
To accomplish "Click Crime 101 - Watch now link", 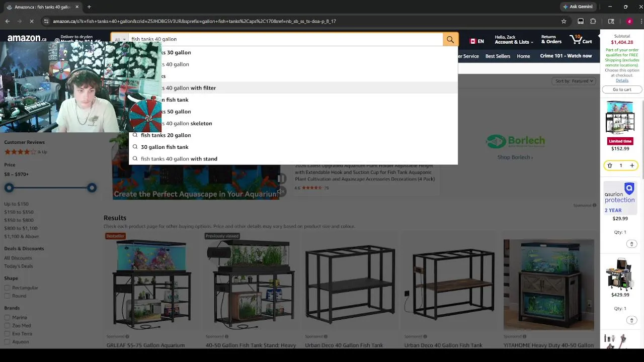I will tap(566, 56).
